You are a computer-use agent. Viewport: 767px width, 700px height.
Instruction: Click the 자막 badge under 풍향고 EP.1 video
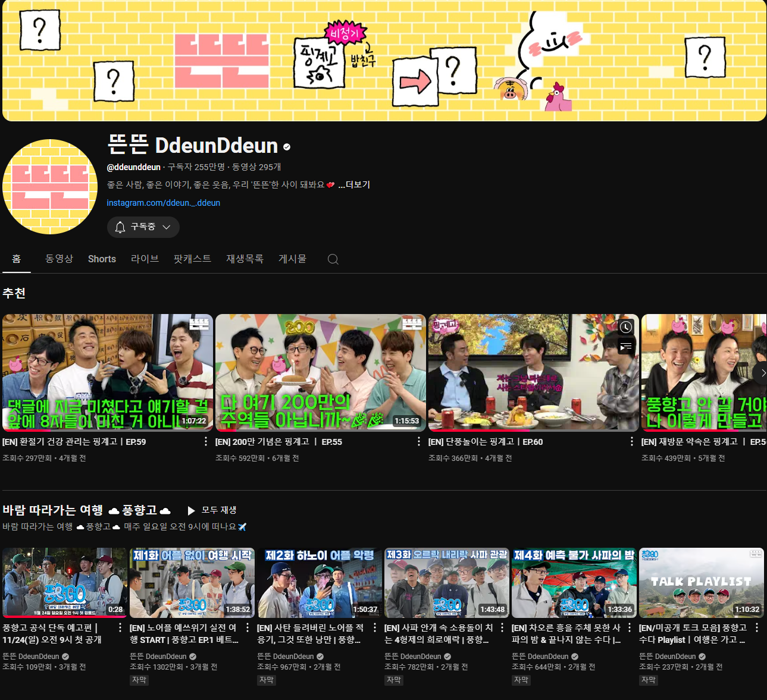(x=139, y=680)
